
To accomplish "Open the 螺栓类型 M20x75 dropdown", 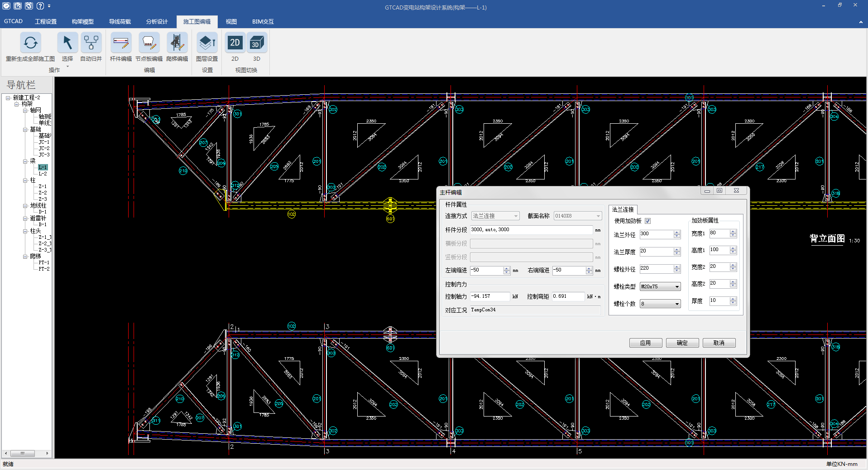I will [x=660, y=286].
